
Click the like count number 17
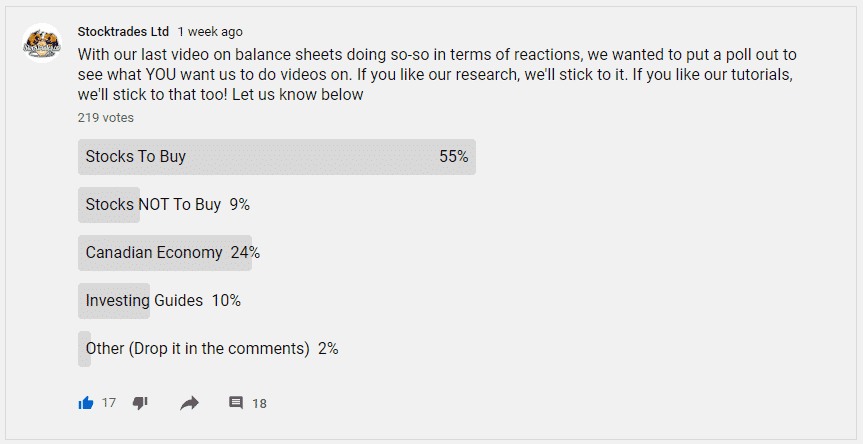click(x=109, y=403)
